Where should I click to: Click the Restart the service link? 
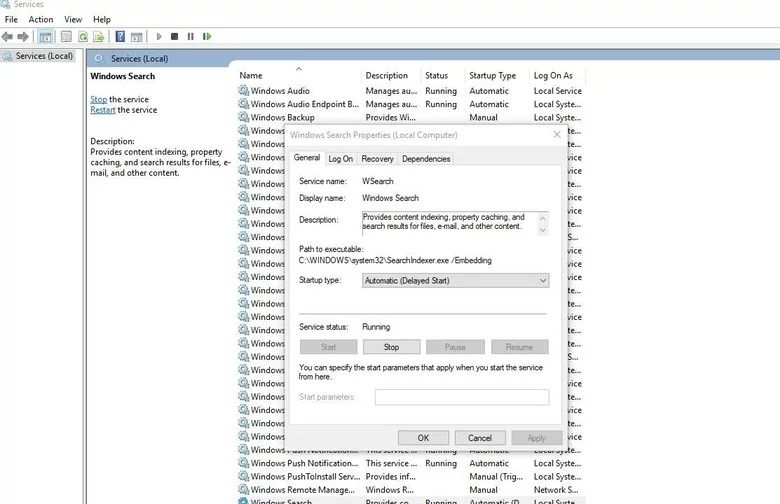point(102,109)
